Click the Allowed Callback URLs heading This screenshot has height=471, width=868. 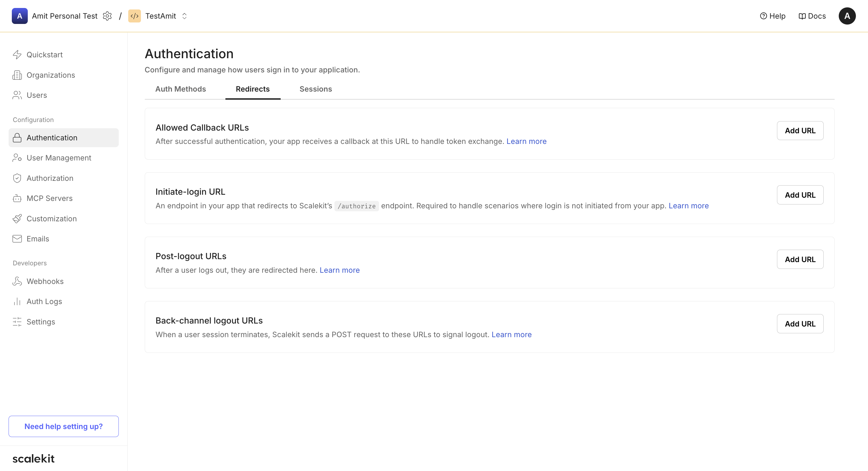[202, 127]
